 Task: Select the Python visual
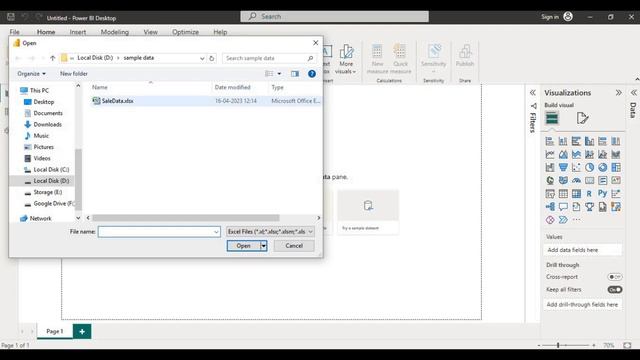pyautogui.click(x=602, y=193)
